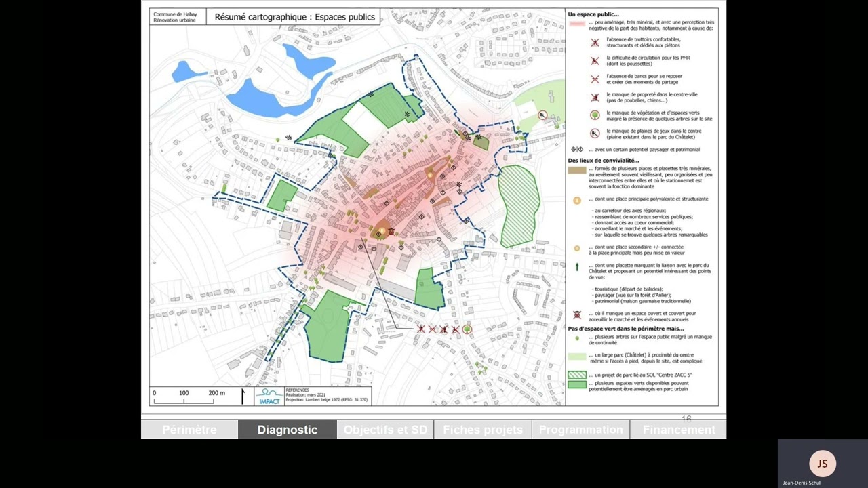The image size is (868, 488).
Task: Click the 'Commune de Habay Rénovation urbaine' label
Action: (x=175, y=17)
